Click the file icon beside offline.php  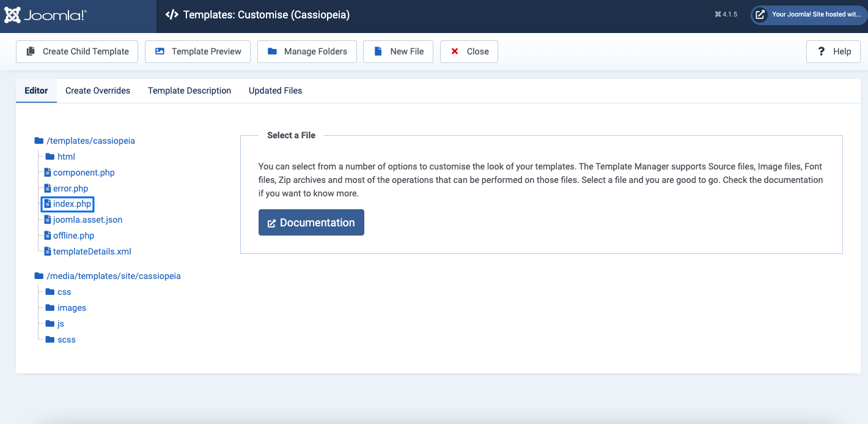(48, 236)
